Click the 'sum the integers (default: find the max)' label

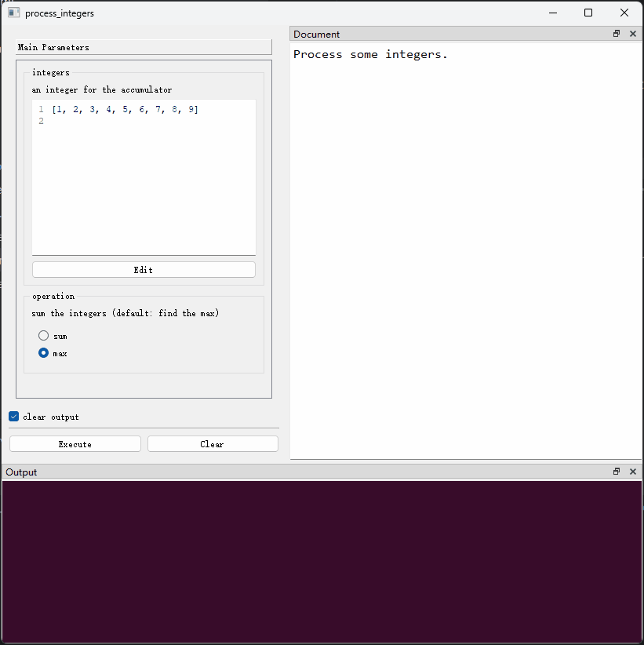(x=125, y=313)
